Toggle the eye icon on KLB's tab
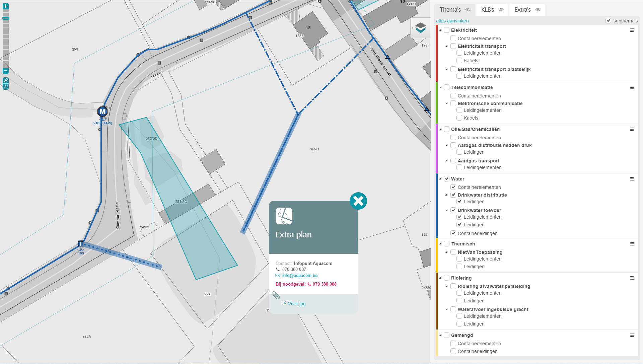The height and width of the screenshot is (364, 643). (501, 10)
